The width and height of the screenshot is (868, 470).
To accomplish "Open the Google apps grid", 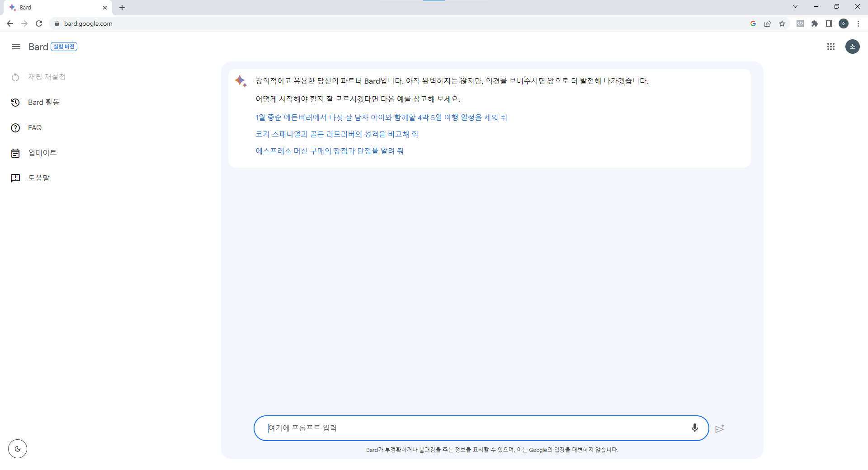I will click(x=830, y=47).
